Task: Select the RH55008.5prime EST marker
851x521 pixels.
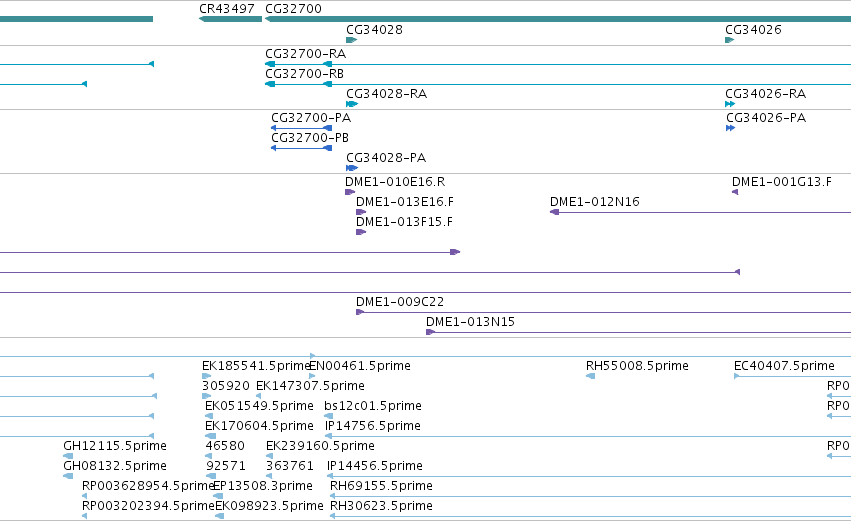Action: pyautogui.click(x=590, y=376)
